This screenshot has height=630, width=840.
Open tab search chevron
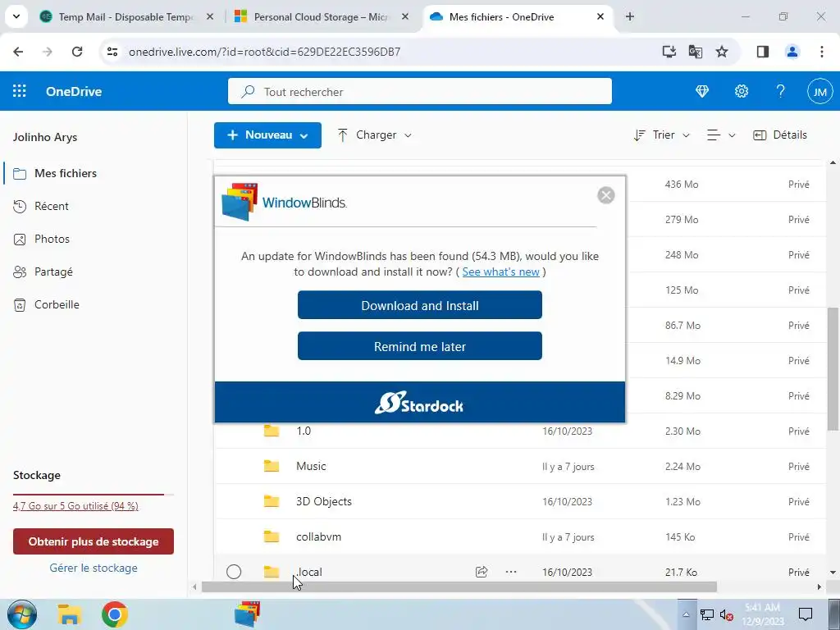pyautogui.click(x=16, y=16)
